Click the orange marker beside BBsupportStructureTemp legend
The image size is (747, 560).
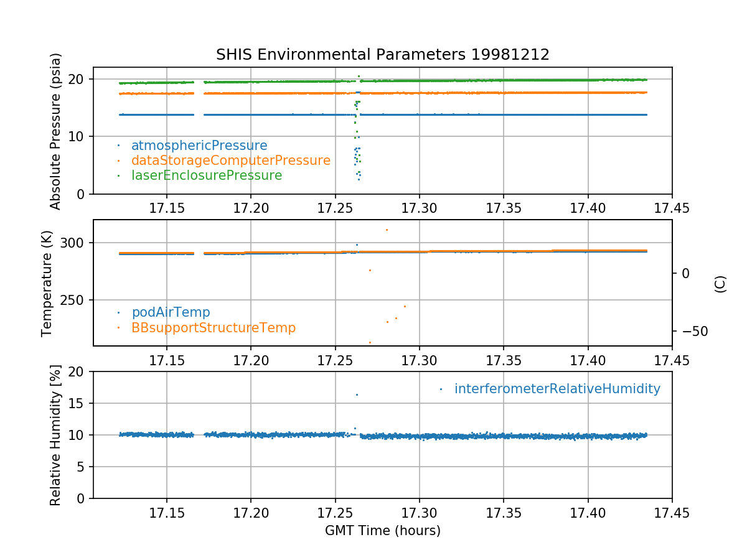[x=118, y=327]
